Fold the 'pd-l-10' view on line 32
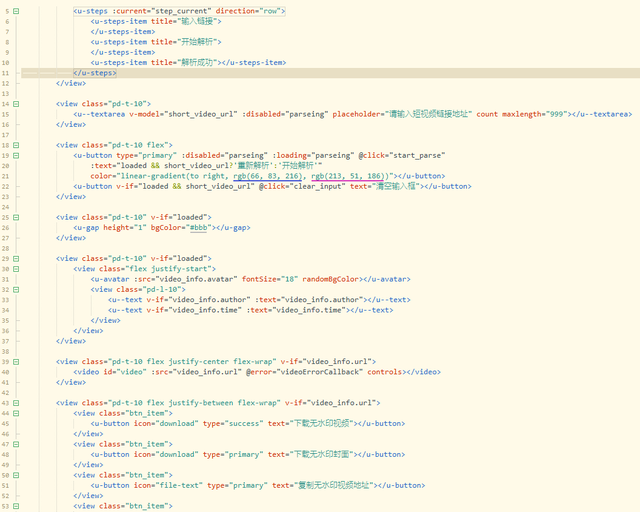 (x=16, y=289)
